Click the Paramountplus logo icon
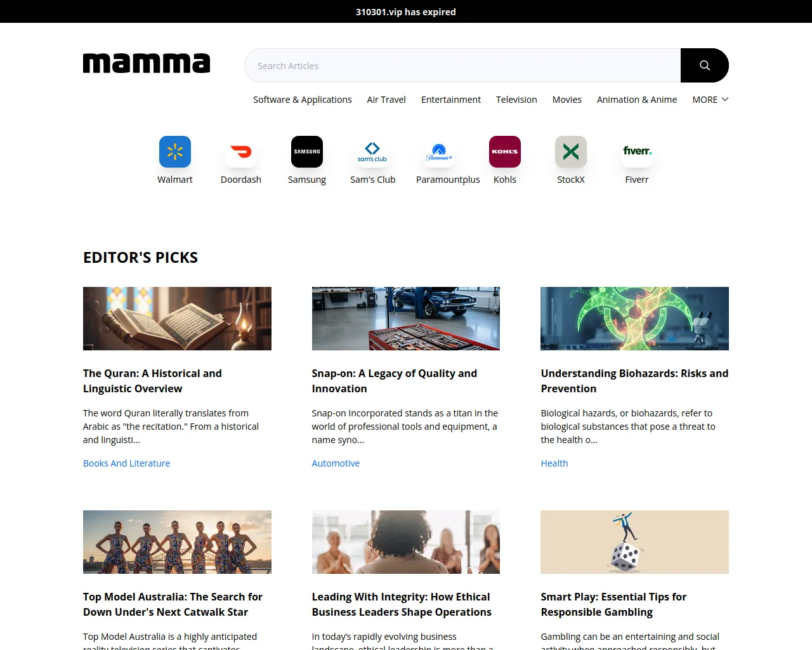The image size is (812, 650). pyautogui.click(x=439, y=152)
